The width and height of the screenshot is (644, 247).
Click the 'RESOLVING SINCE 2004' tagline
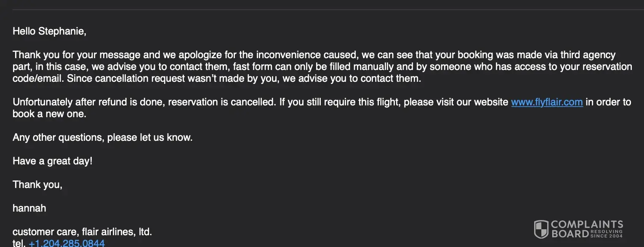(x=607, y=234)
